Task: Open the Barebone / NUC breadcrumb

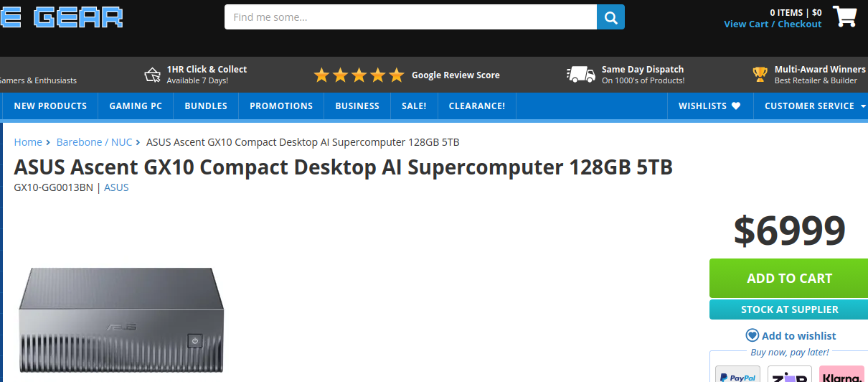Action: tap(95, 142)
